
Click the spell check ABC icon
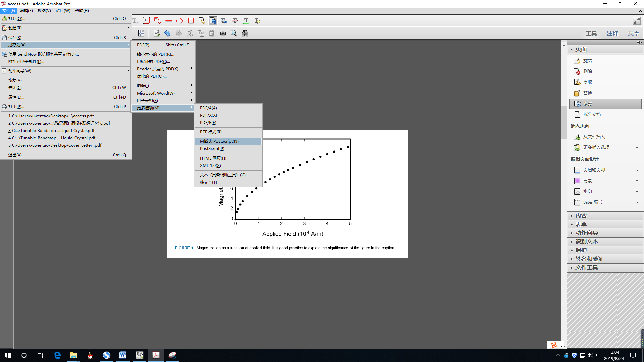(157, 33)
